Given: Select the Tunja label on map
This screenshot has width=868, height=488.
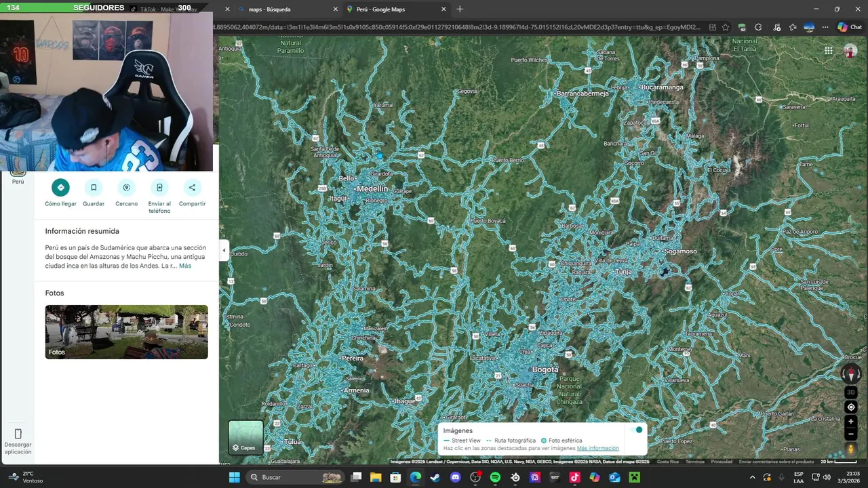Looking at the screenshot, I should [623, 271].
